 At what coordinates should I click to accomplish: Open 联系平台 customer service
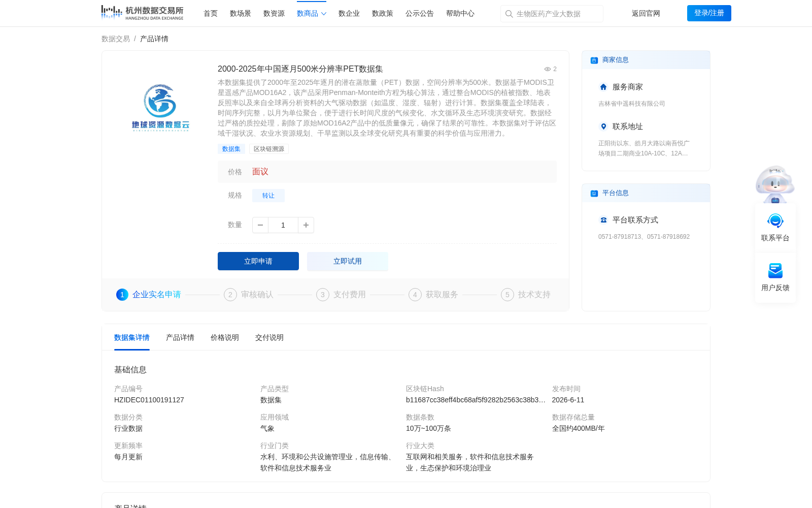click(x=775, y=228)
